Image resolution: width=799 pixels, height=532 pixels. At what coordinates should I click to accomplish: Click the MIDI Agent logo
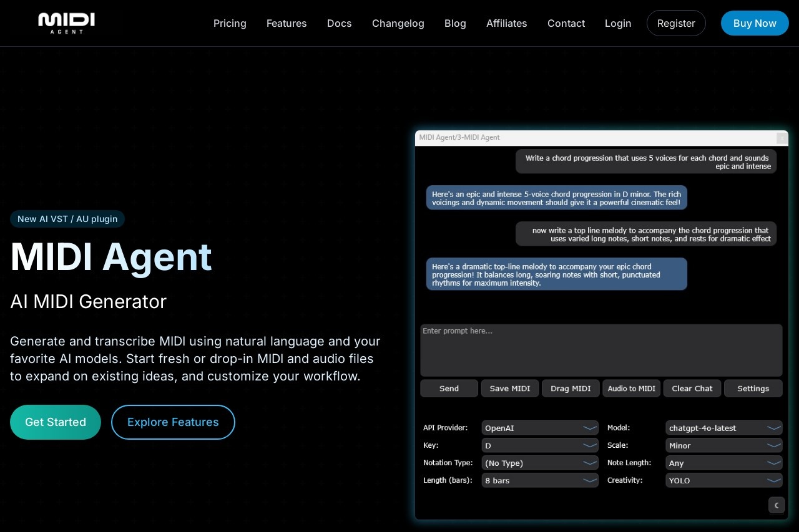point(66,23)
